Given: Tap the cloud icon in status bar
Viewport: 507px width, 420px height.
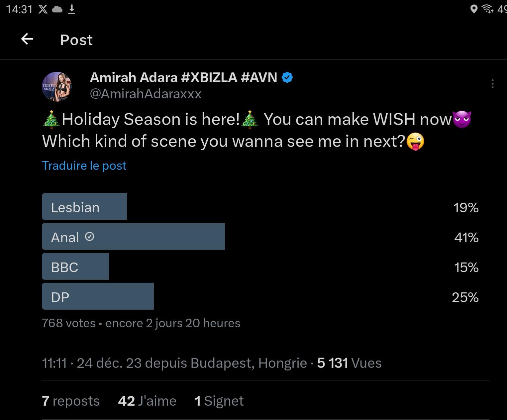Looking at the screenshot, I should pyautogui.click(x=57, y=9).
